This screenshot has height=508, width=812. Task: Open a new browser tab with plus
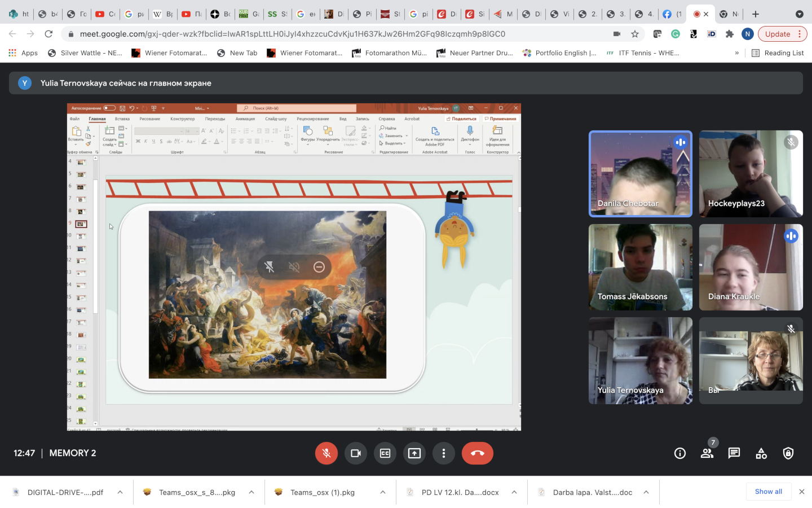pyautogui.click(x=756, y=14)
